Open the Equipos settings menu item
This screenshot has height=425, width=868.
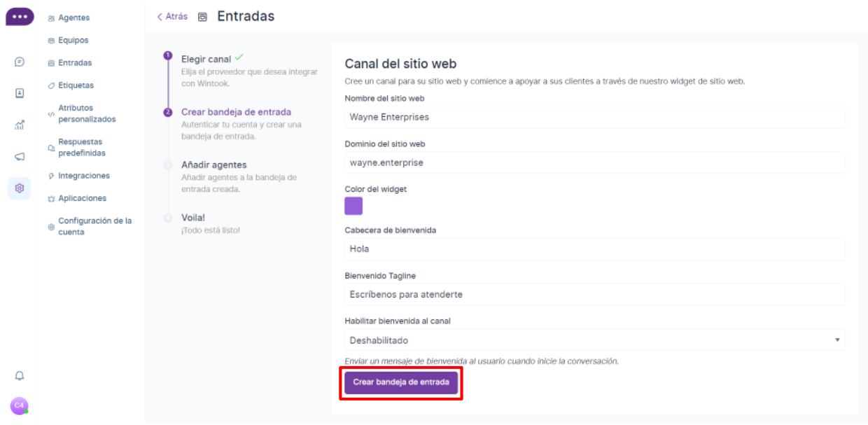(73, 41)
